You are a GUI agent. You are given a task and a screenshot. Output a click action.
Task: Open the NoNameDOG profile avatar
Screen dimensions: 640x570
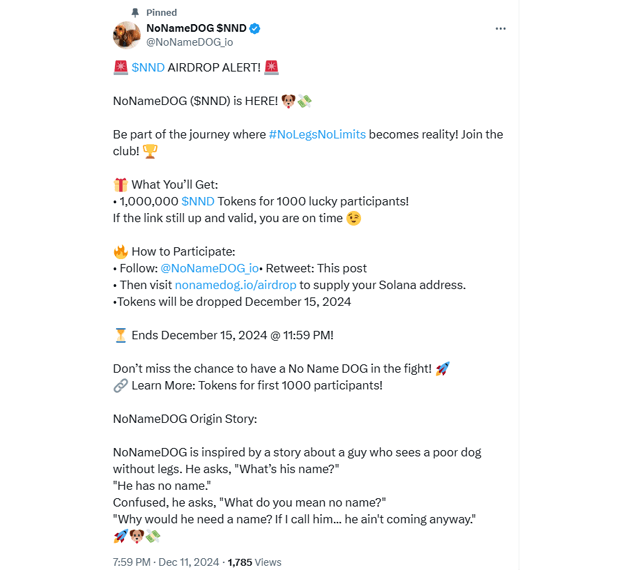[127, 35]
